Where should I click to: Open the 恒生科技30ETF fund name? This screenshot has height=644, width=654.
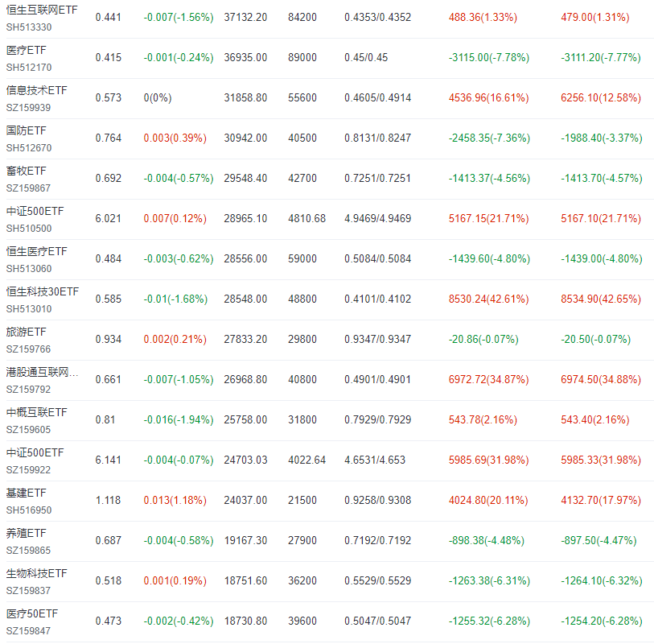(42, 291)
